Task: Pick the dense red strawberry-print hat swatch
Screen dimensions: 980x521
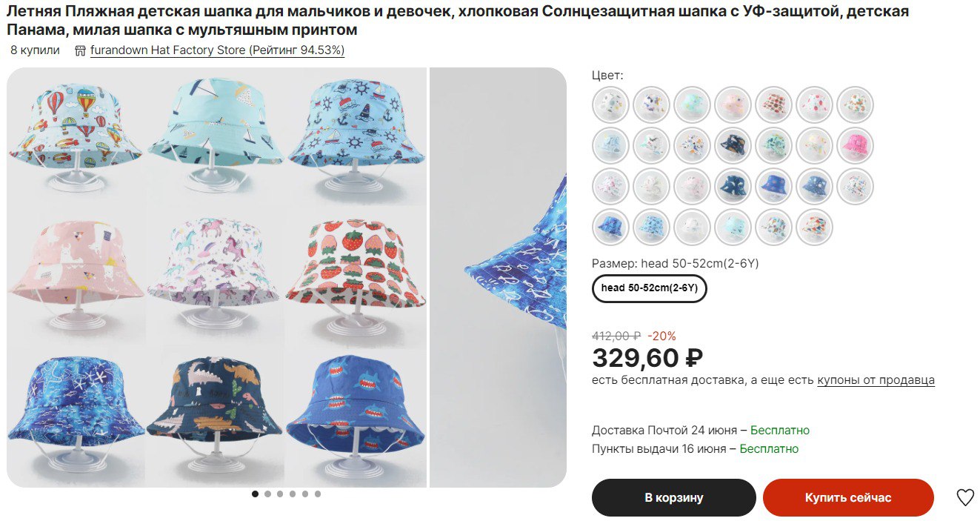Action: pyautogui.click(x=773, y=104)
